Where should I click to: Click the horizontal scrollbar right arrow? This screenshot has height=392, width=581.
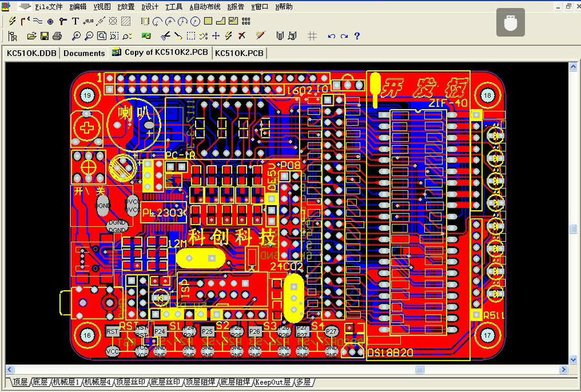pos(564,369)
